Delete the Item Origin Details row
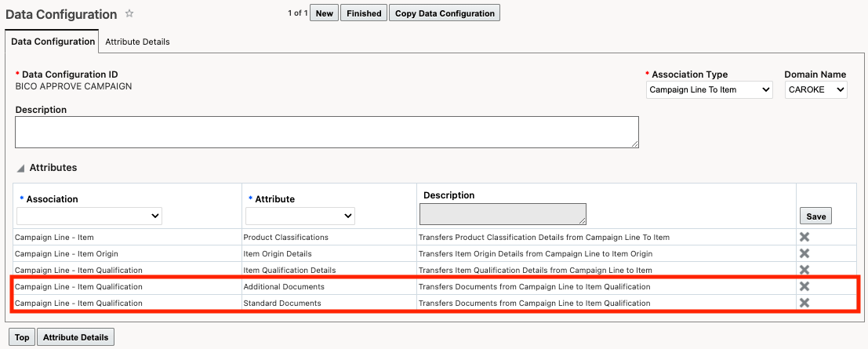The height and width of the screenshot is (349, 868). coord(804,253)
